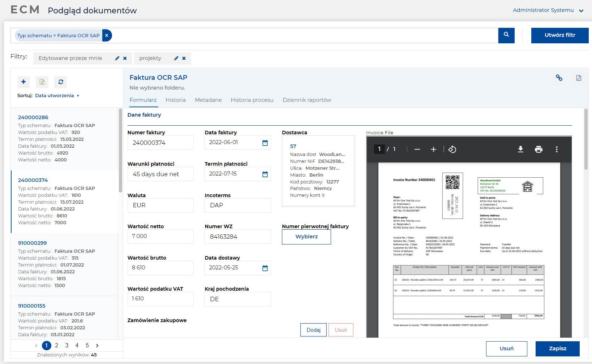Open calendar for Data dostawy
592x364 pixels.
(265, 268)
